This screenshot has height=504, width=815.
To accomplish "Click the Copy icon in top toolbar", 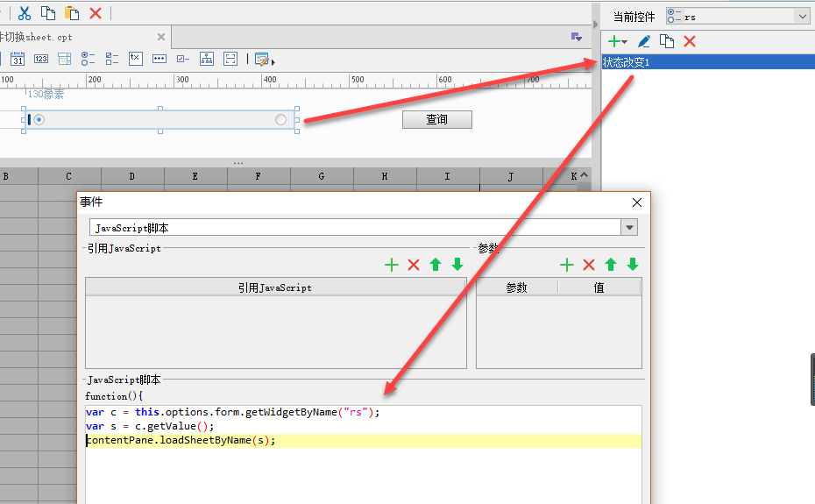I will (48, 13).
